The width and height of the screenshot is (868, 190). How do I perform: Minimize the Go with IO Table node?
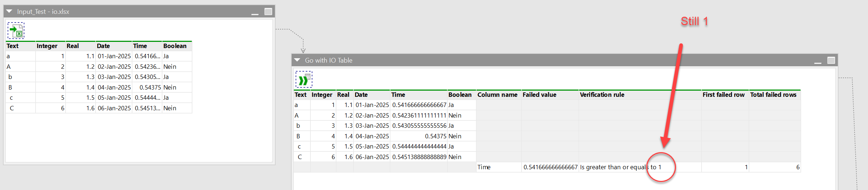click(818, 61)
